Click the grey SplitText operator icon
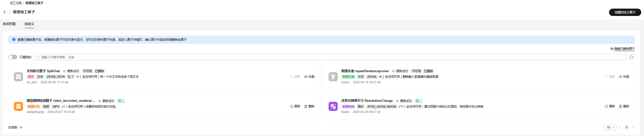Screen dimensions: 644x136 tap(18, 77)
